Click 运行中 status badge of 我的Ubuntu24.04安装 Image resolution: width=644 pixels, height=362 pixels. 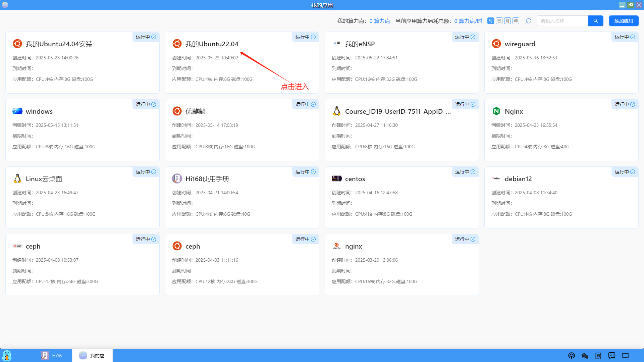coord(146,37)
